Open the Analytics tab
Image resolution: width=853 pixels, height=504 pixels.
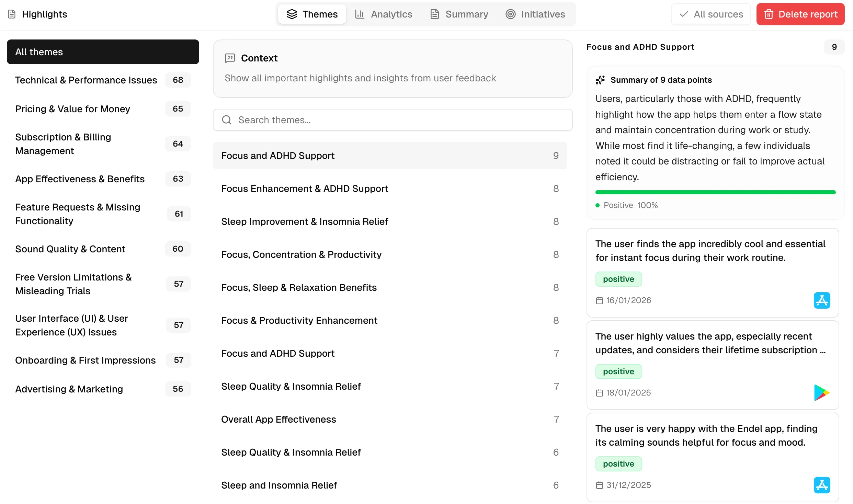384,14
